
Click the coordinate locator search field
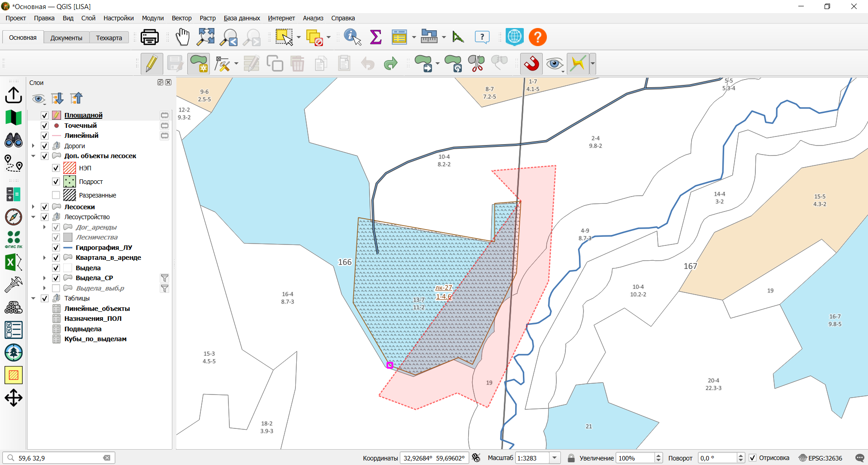pos(59,458)
